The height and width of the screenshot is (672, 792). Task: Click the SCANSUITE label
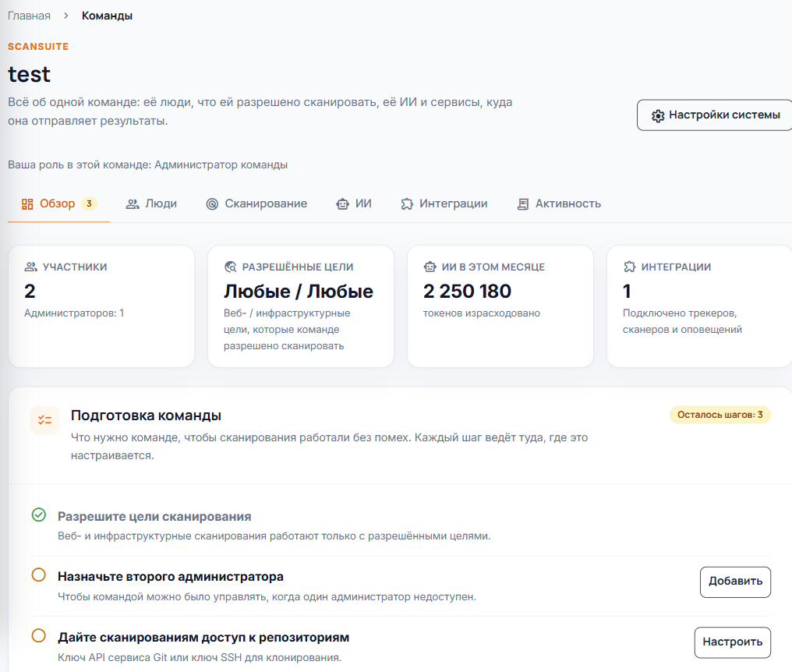(x=38, y=47)
